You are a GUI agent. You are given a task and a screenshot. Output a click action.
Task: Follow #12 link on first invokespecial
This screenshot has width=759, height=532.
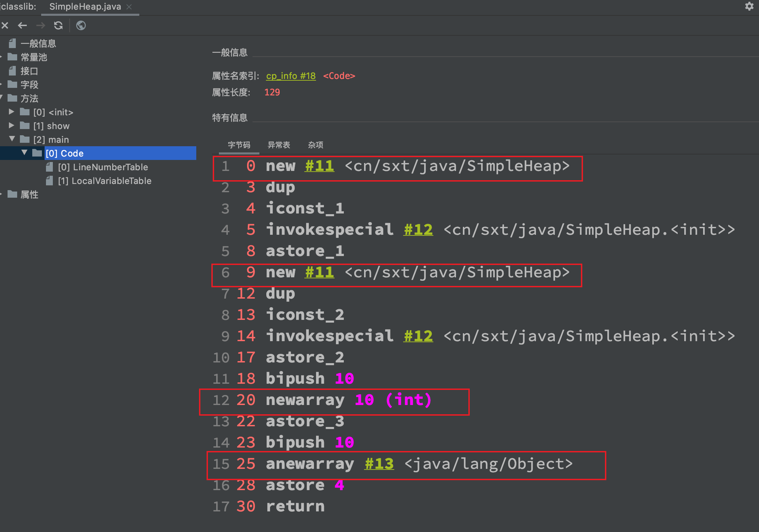point(418,230)
